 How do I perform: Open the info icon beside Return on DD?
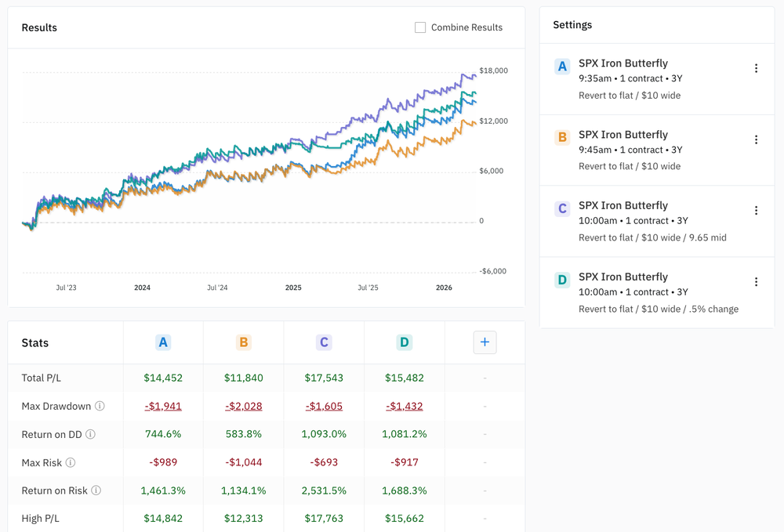[x=89, y=434]
